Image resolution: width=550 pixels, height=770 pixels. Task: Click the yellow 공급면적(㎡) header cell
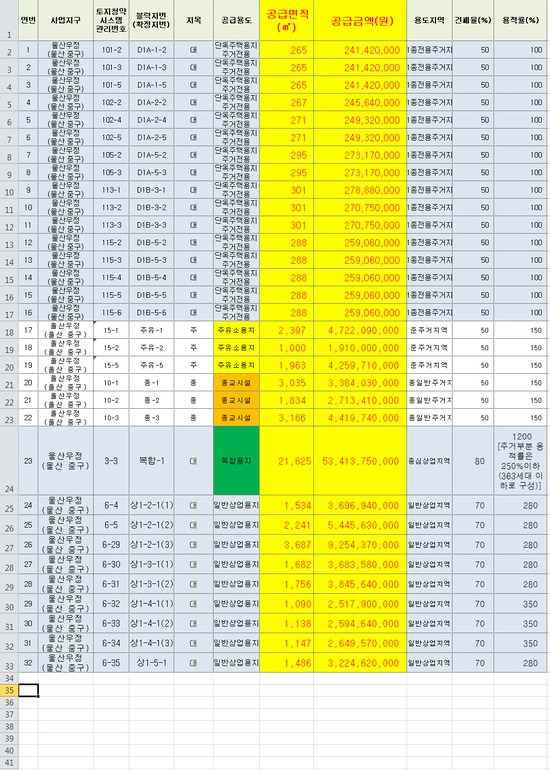[x=287, y=20]
